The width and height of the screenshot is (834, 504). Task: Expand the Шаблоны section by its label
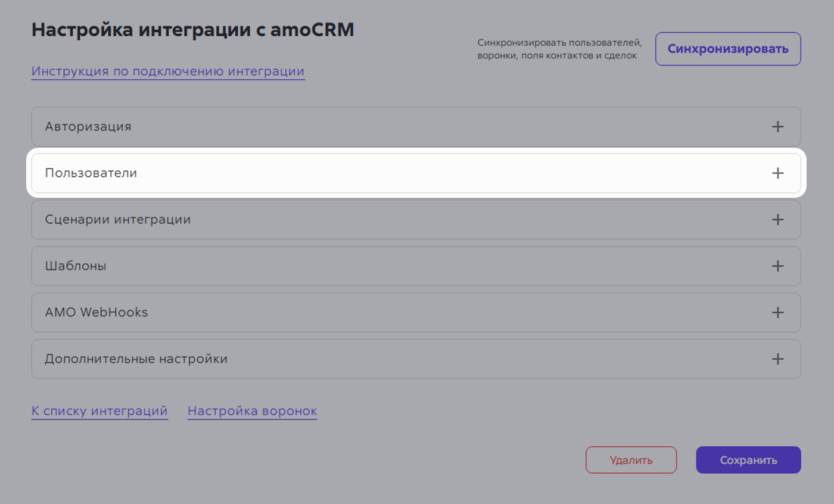point(76,266)
